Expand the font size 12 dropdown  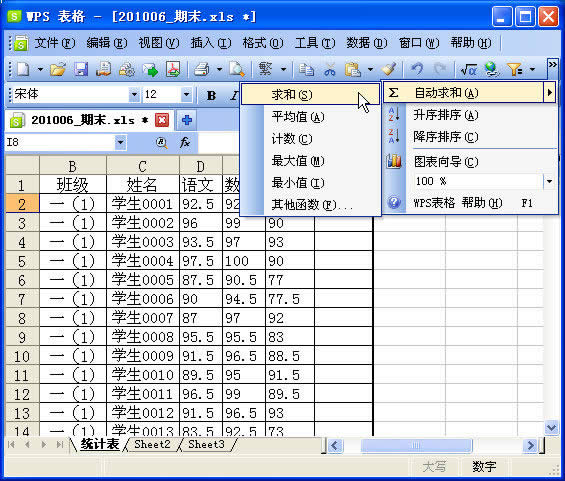186,95
